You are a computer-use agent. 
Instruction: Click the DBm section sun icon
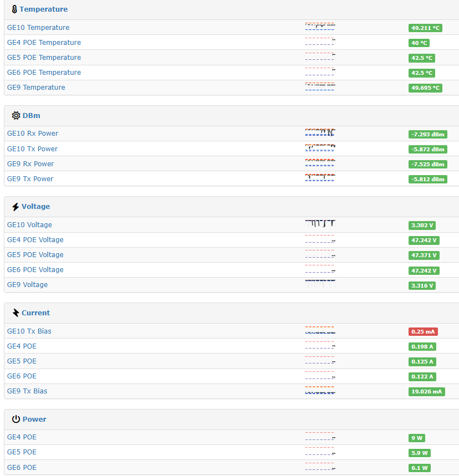16,116
